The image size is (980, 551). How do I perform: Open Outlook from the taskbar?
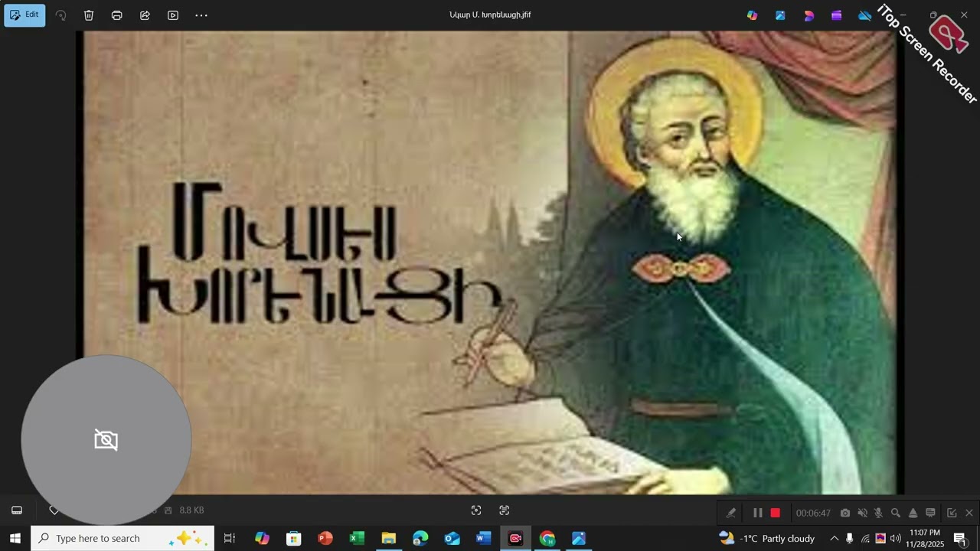(452, 538)
